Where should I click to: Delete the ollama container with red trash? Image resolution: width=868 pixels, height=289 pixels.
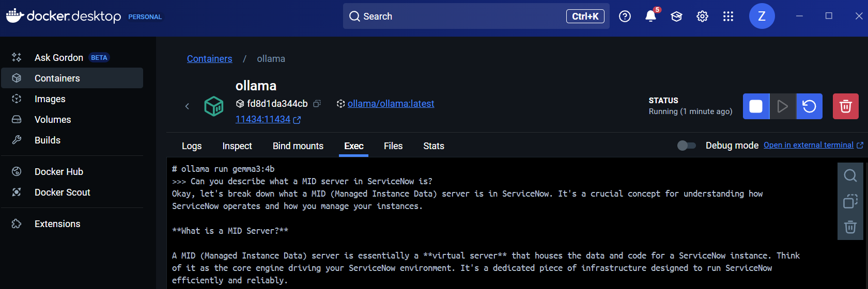846,106
